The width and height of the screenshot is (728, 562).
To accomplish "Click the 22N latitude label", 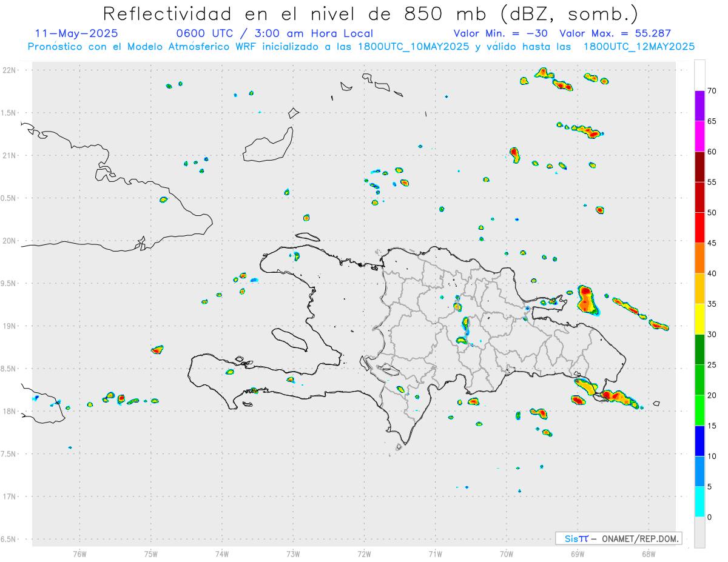I will [10, 70].
